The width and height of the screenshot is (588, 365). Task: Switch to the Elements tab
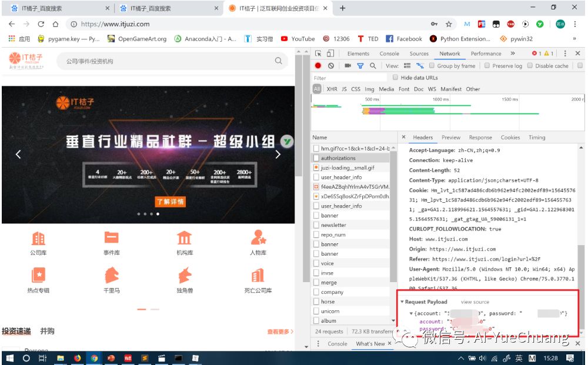358,53
